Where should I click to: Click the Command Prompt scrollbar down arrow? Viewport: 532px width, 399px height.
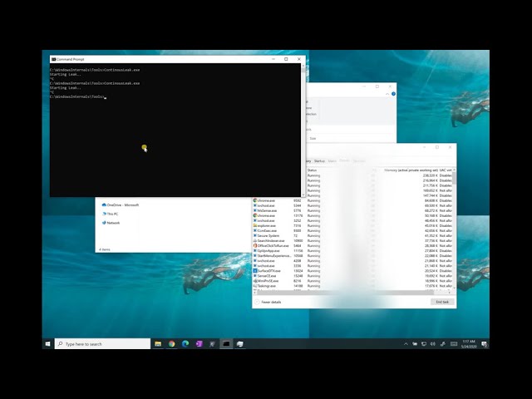[x=303, y=195]
